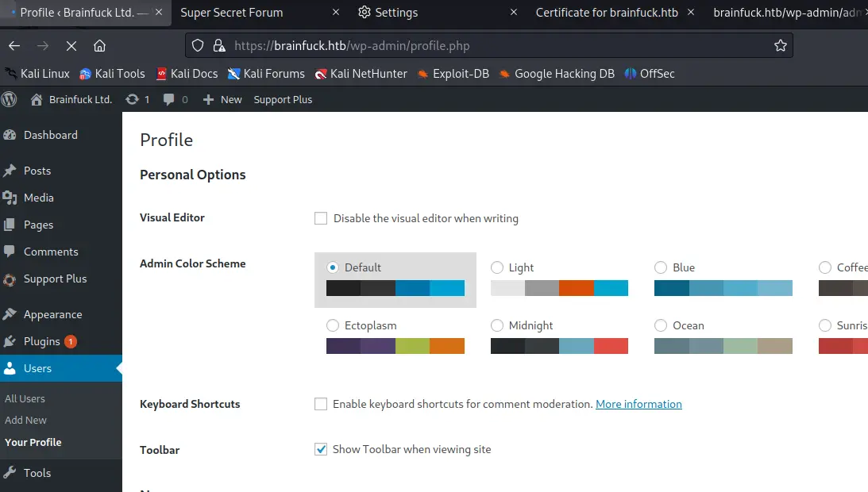Go back with the browser arrow
This screenshot has width=868, height=492.
pyautogui.click(x=14, y=46)
